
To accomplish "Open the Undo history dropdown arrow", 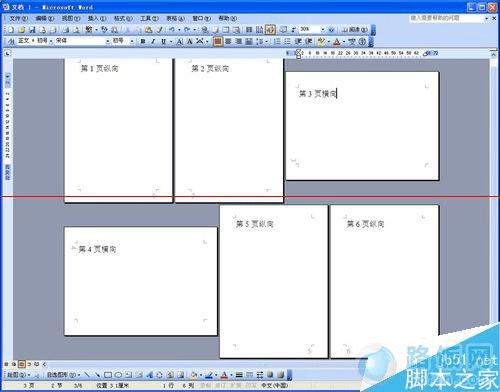I will 179,30.
